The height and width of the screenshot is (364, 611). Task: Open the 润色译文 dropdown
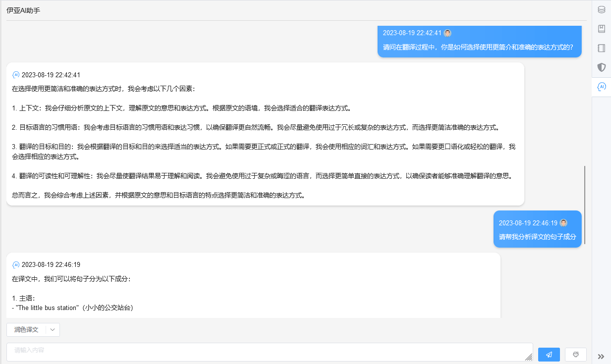tap(33, 330)
